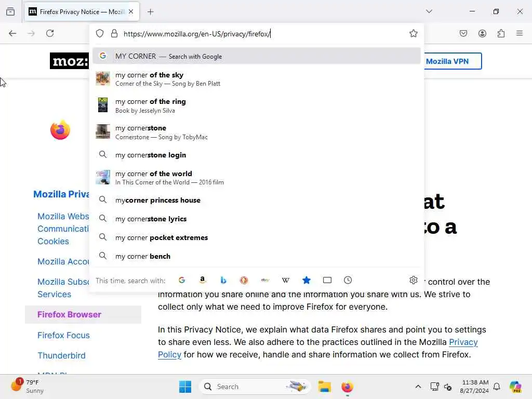Select my corner pocket extremes suggestion
Screen dimensions: 532x399
click(x=257, y=237)
